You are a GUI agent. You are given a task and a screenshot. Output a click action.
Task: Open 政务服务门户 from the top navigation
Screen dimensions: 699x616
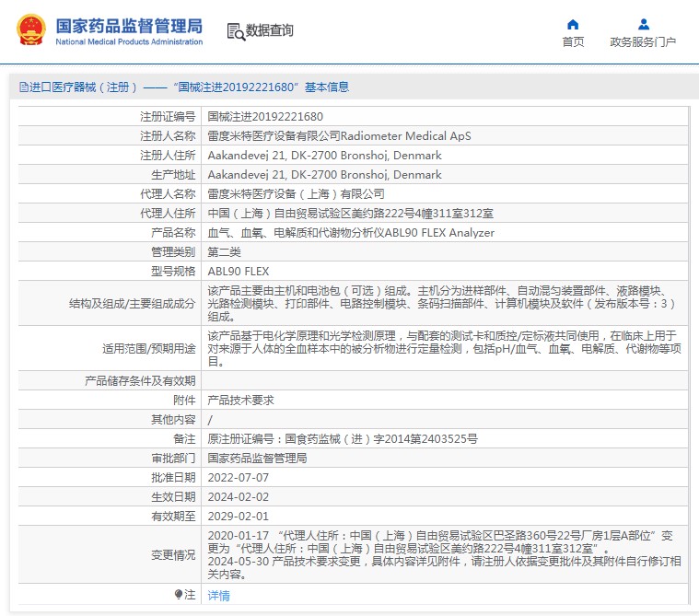point(643,41)
